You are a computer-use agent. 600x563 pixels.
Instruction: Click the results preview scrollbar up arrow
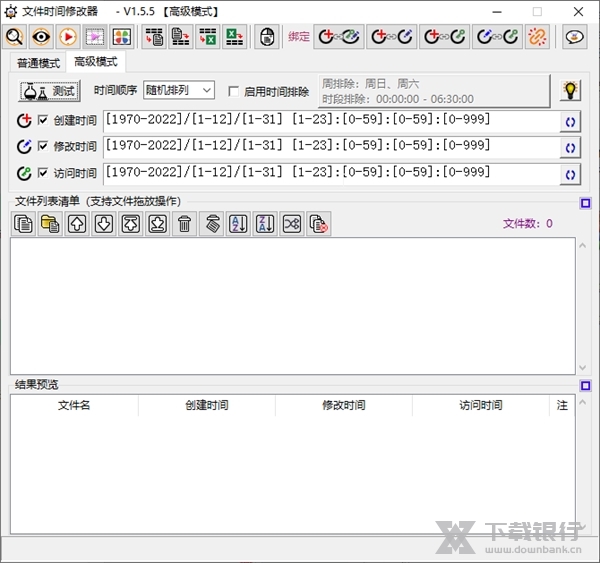tap(583, 402)
